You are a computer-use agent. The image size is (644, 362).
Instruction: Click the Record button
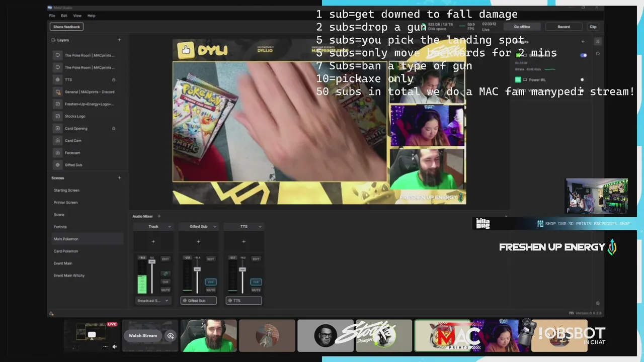point(563,27)
